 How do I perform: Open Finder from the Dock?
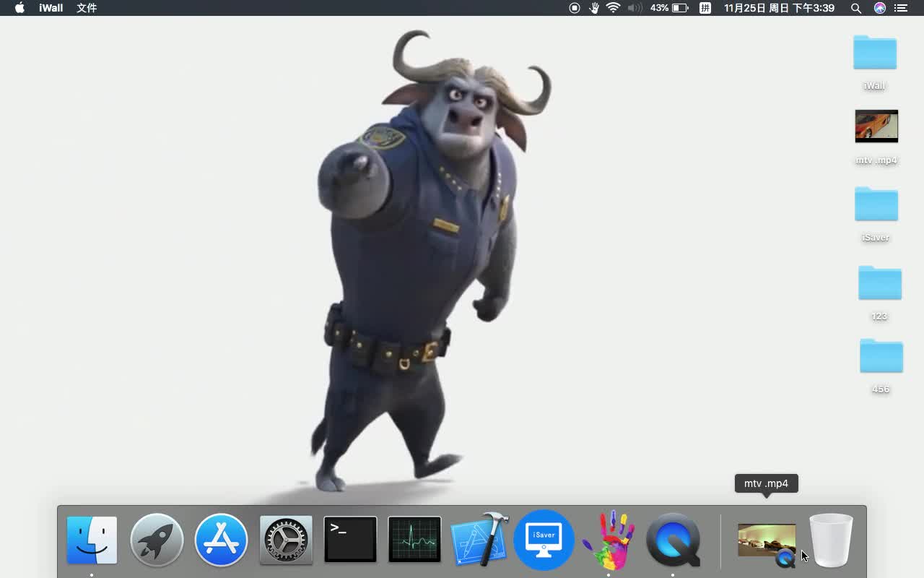pos(92,540)
